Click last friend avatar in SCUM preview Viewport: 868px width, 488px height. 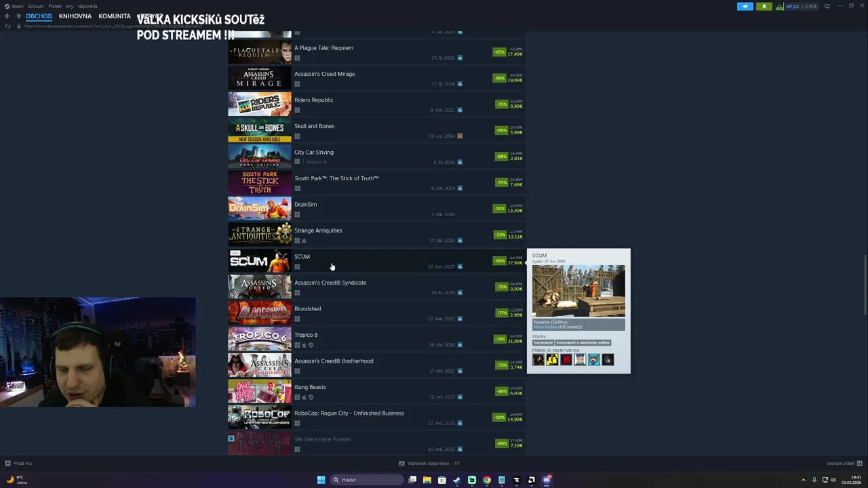point(608,360)
